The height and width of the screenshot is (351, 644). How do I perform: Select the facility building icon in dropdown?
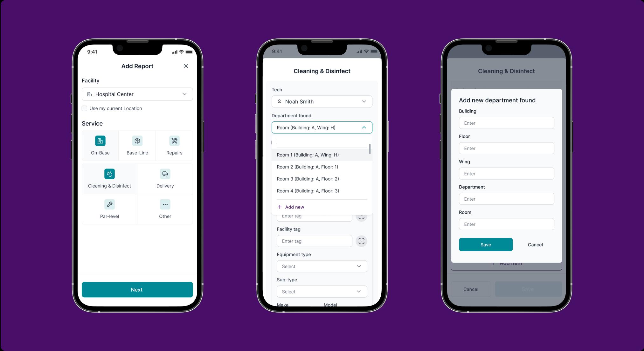click(91, 94)
